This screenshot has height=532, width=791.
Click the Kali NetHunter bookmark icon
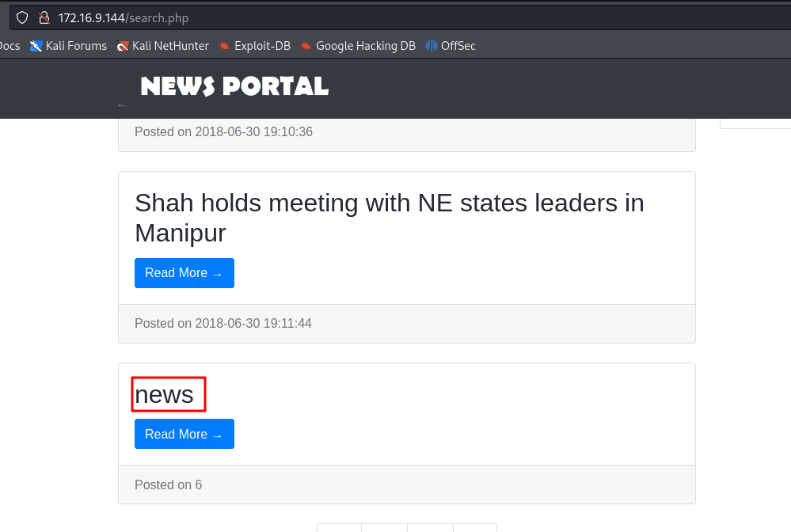tap(122, 46)
